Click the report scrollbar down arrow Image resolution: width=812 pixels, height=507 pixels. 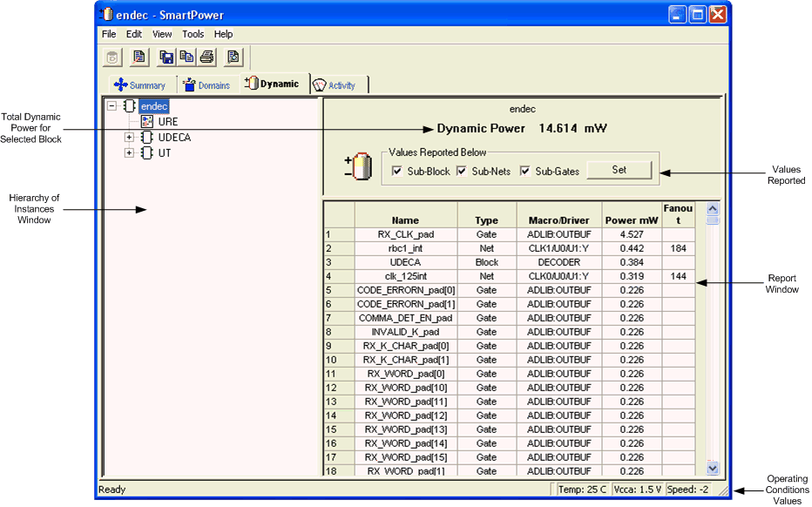point(713,468)
